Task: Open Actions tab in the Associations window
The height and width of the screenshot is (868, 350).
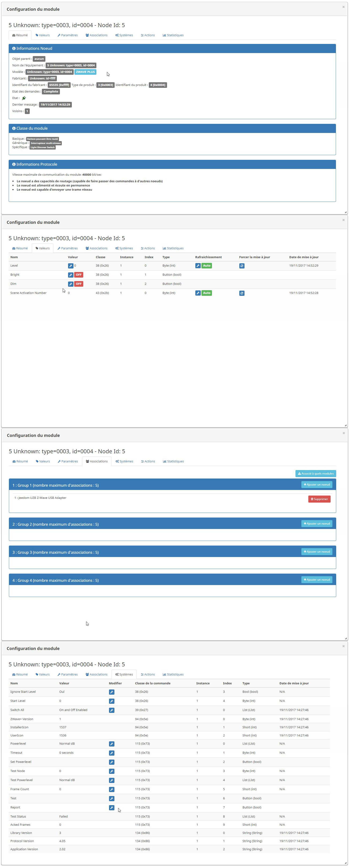Action: [148, 461]
